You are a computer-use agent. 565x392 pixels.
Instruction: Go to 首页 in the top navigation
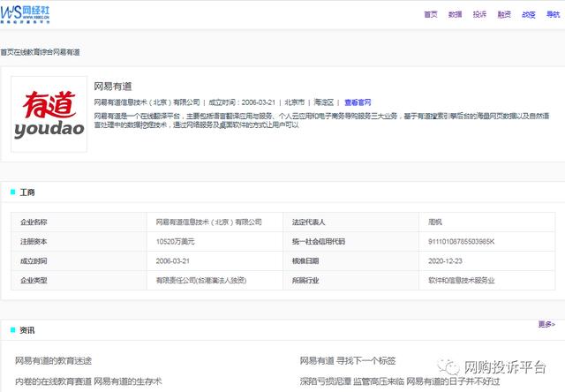pyautogui.click(x=431, y=14)
